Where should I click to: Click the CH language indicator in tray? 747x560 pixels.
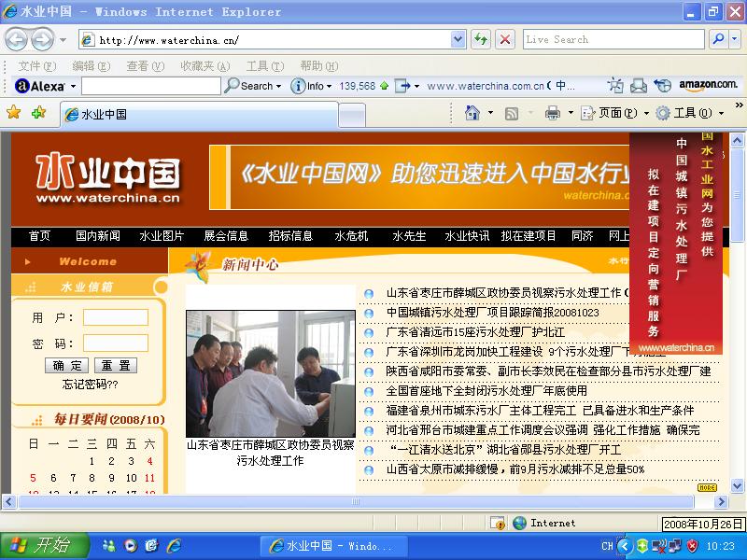tap(607, 546)
